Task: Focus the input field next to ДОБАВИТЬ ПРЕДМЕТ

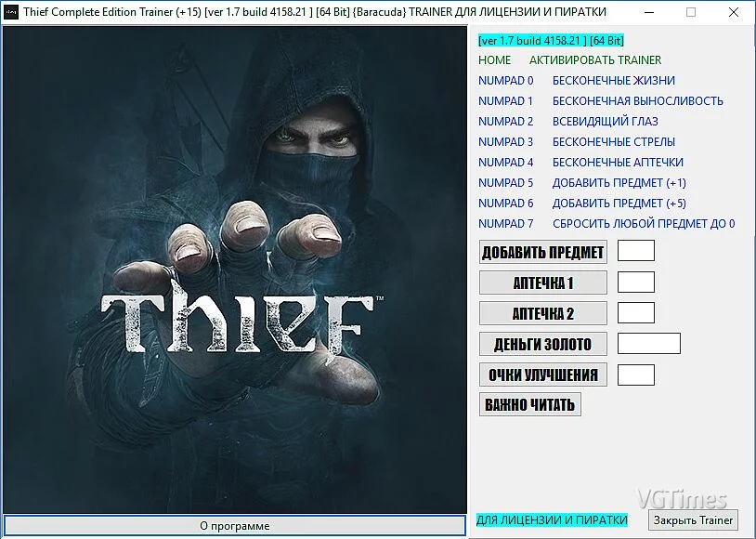Action: click(x=636, y=250)
